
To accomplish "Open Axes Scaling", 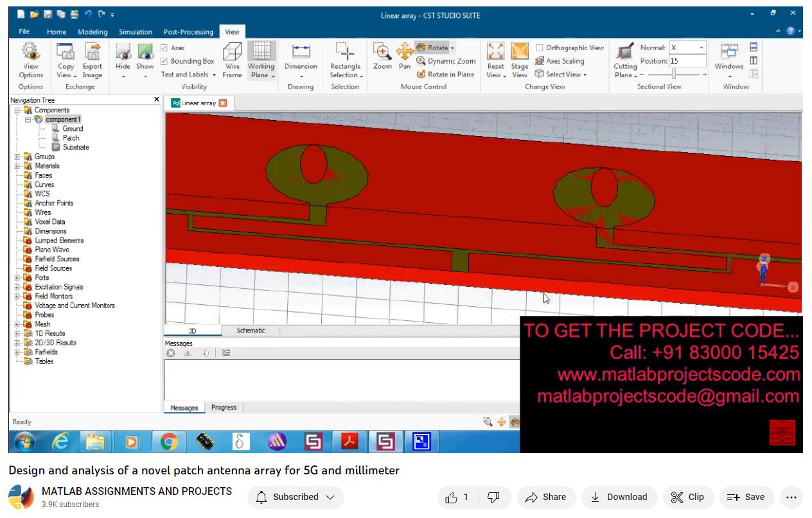I will [x=560, y=61].
